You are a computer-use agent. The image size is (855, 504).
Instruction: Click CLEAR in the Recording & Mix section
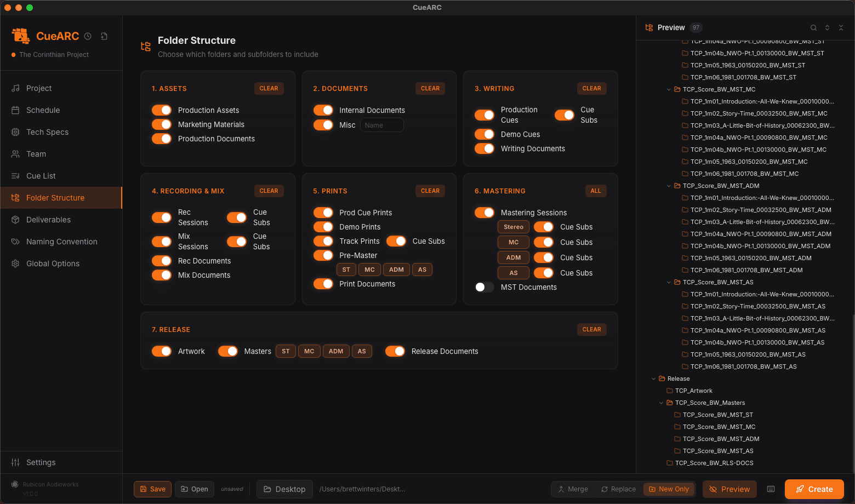pos(269,191)
